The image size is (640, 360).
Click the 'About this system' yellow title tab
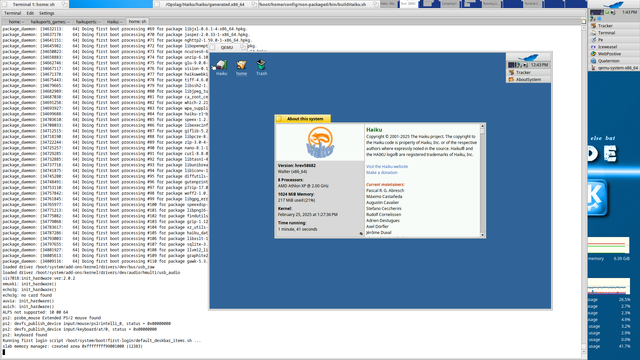point(302,119)
